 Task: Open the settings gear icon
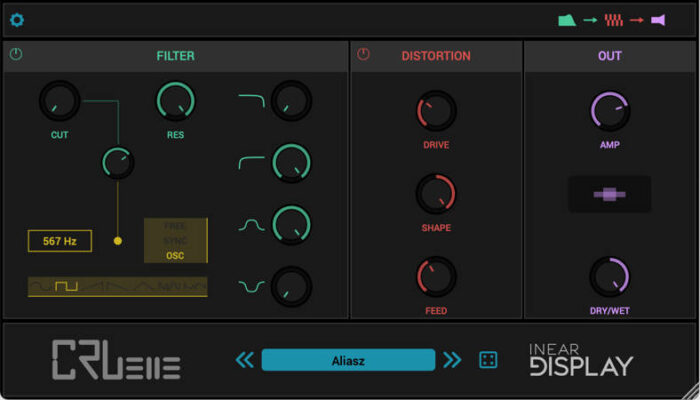coord(17,20)
